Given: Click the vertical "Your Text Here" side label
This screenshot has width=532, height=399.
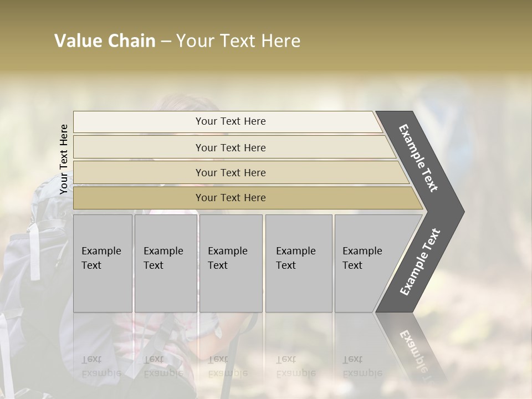Looking at the screenshot, I should [64, 160].
